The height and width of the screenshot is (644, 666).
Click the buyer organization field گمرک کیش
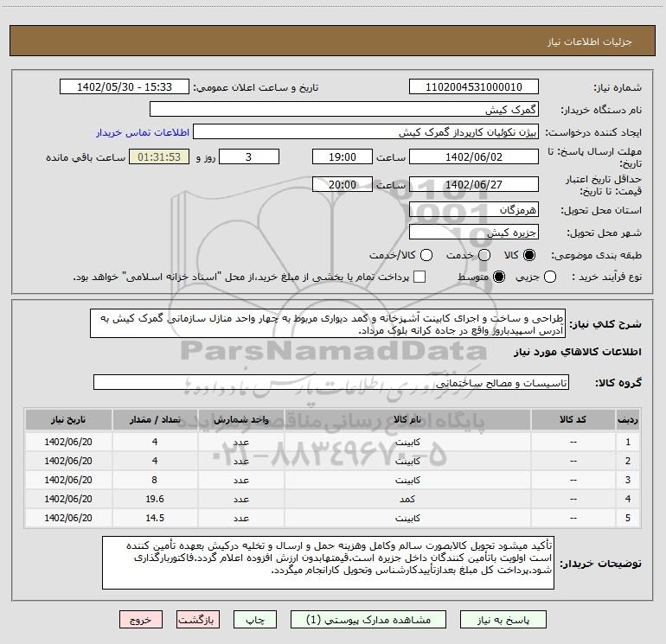click(344, 109)
